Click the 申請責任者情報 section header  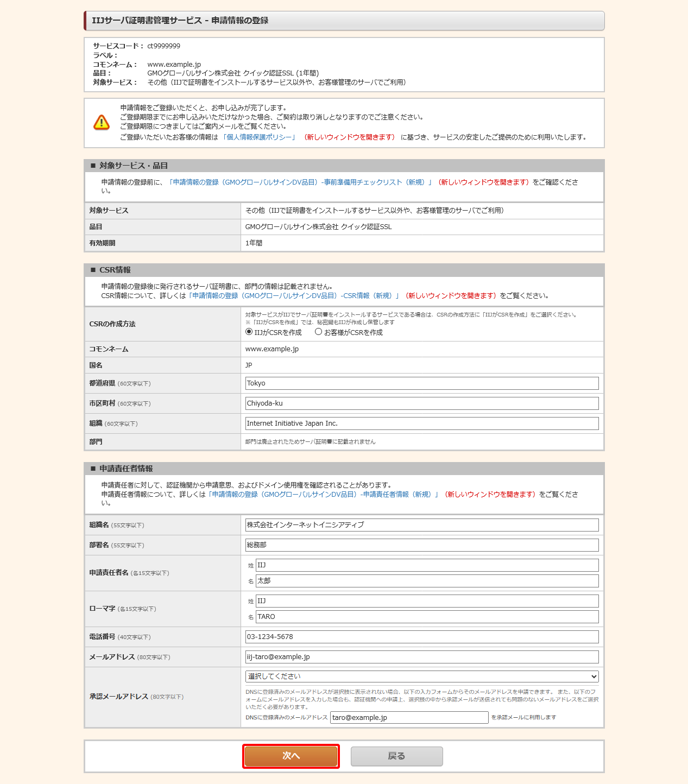pos(344,469)
